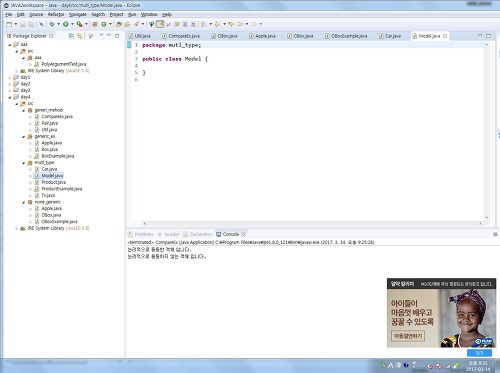Click the sponsor button in the ad popup
Screen dimensions: 500x373
(x=408, y=336)
